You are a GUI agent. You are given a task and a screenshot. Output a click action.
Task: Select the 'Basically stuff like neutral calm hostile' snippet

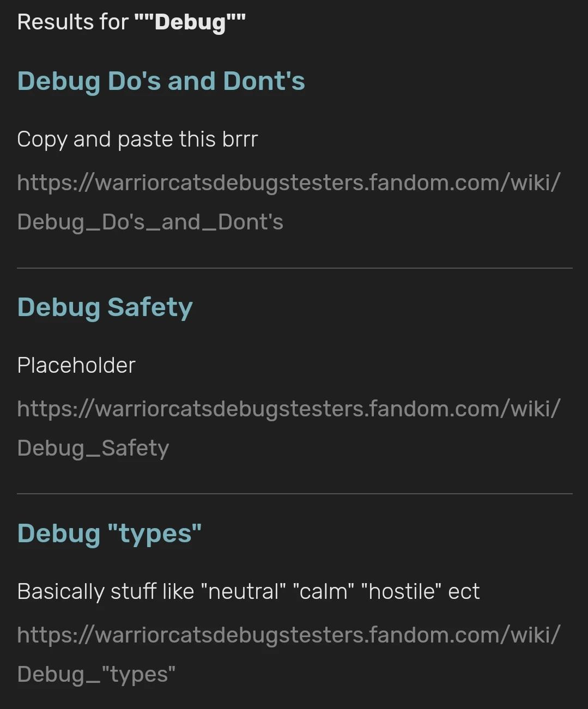[248, 591]
